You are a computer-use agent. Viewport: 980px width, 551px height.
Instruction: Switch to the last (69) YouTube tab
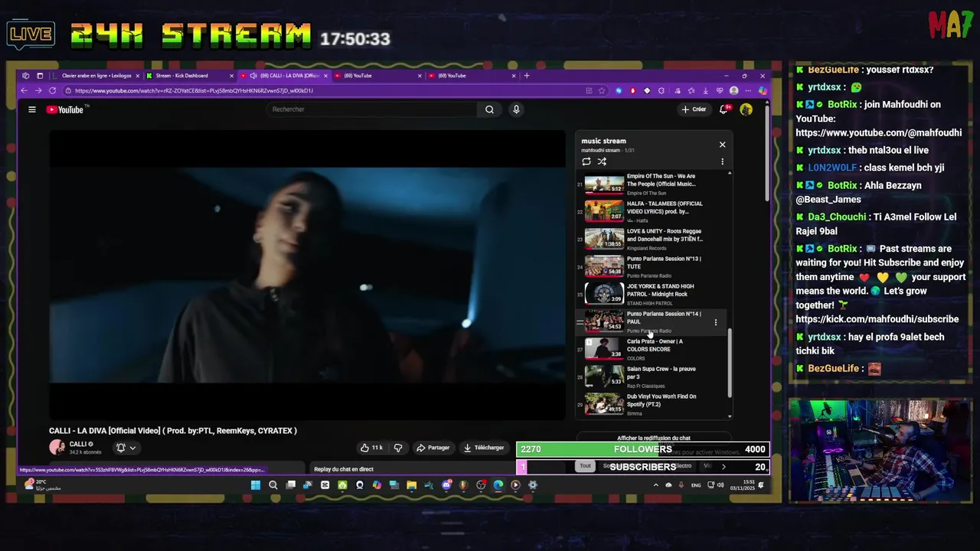[472, 76]
